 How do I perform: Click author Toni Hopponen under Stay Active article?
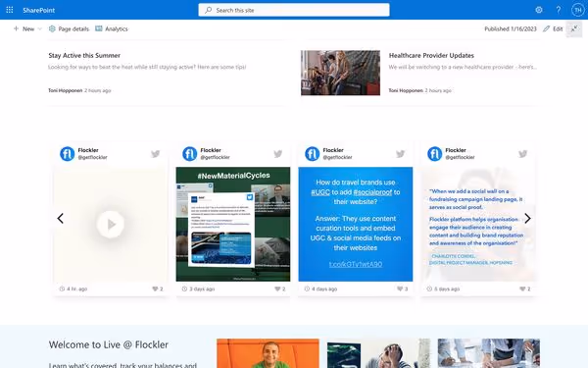pos(66,90)
